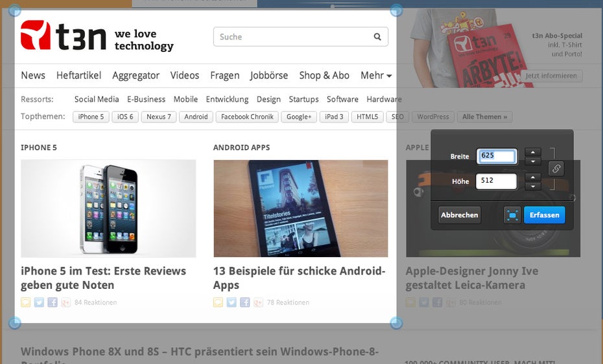
Task: Click 'Jetzt informieren' in Abo banner
Action: pyautogui.click(x=552, y=76)
